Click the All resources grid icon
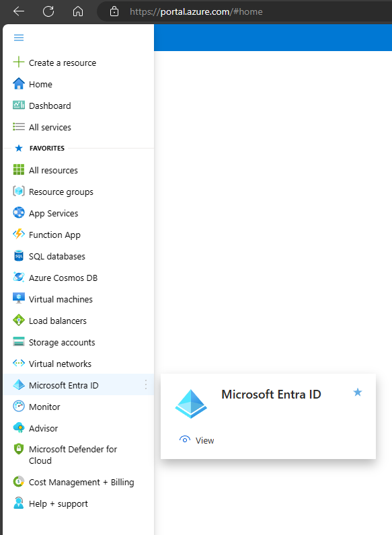This screenshot has width=392, height=535. (x=19, y=169)
